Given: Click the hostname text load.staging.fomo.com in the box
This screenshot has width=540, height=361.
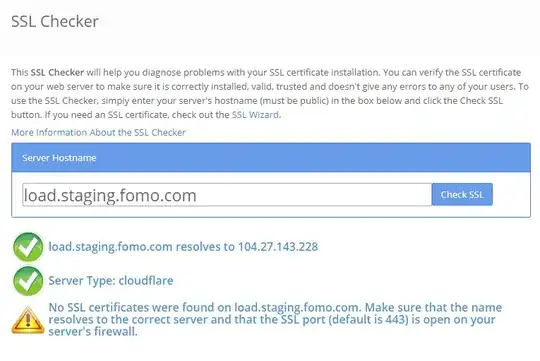Looking at the screenshot, I should tap(110, 195).
